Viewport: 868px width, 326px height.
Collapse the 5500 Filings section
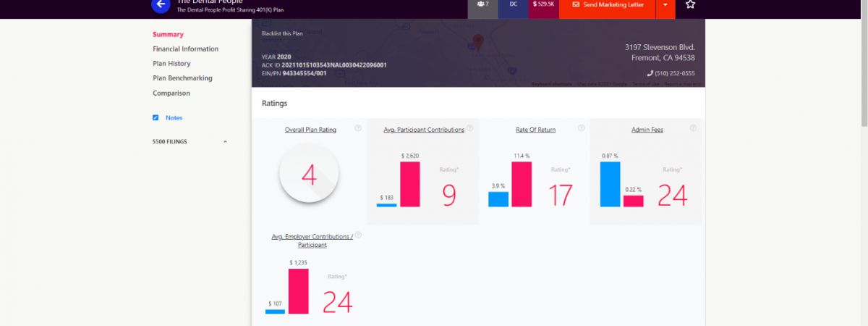[225, 141]
